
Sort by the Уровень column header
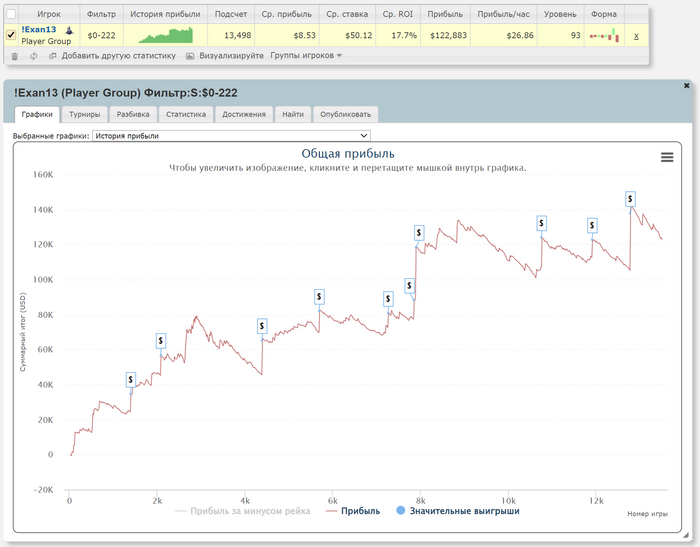[x=560, y=14]
